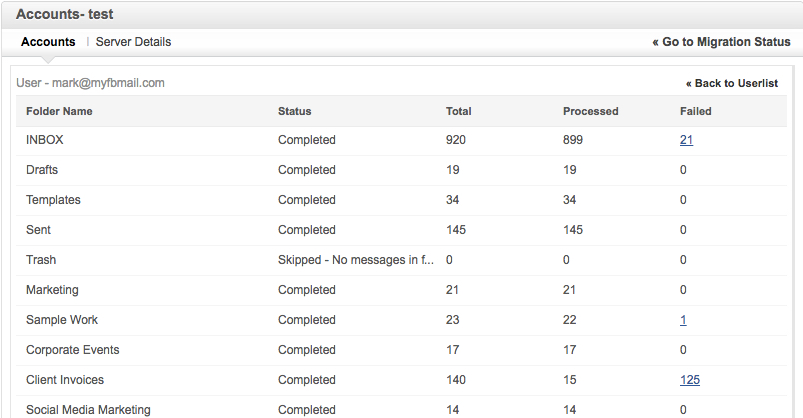Click the Status column header
803x418 pixels.
pos(294,111)
